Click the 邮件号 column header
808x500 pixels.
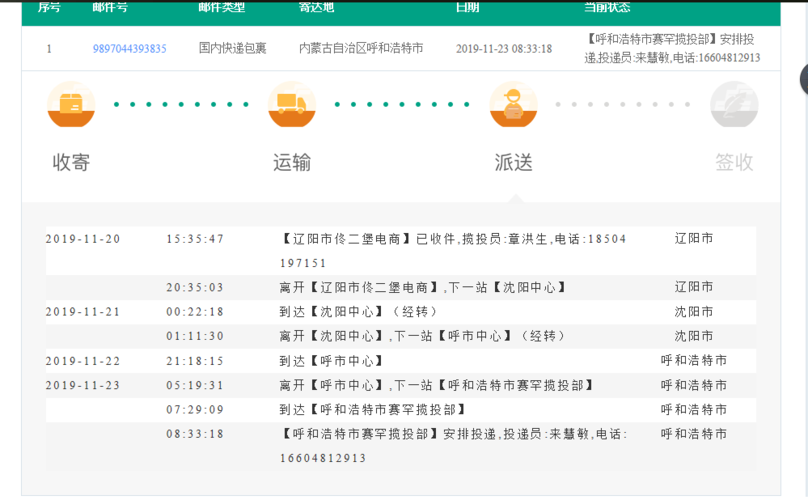click(110, 7)
